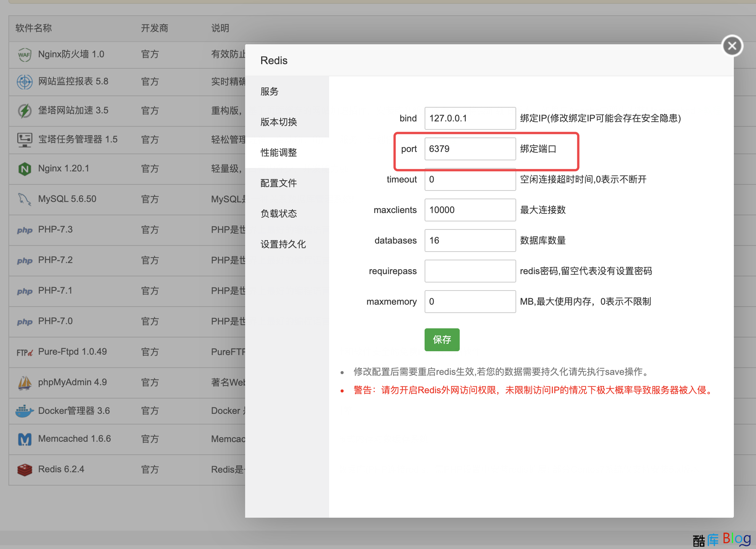Image resolution: width=756 pixels, height=549 pixels.
Task: Click the 宝塔任务管理器 monitor icon
Action: click(x=24, y=140)
